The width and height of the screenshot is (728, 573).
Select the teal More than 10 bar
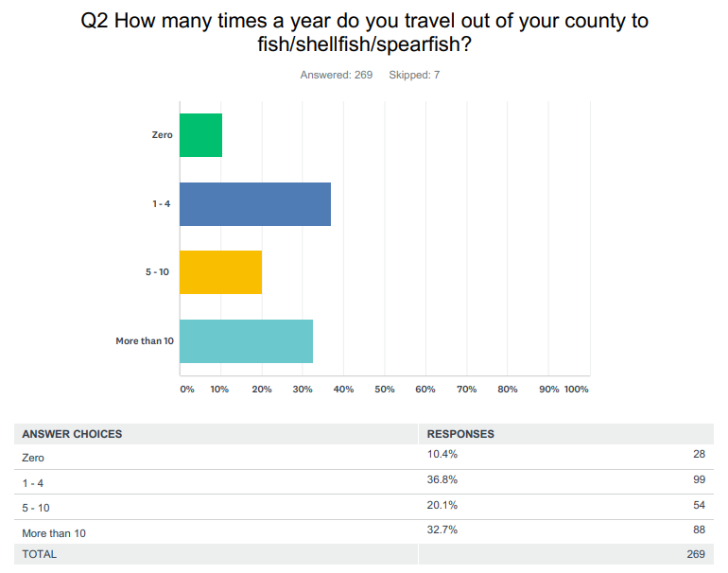click(246, 341)
